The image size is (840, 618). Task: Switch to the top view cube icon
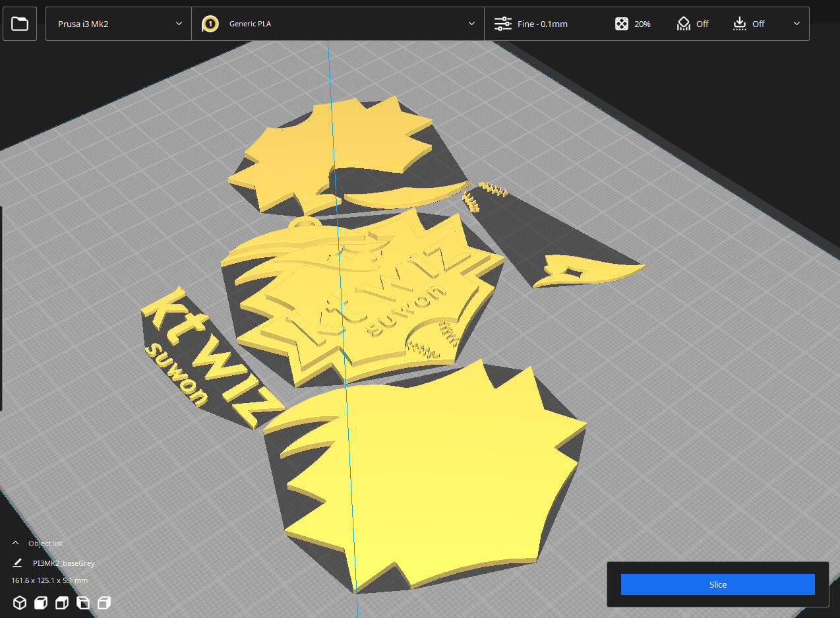pyautogui.click(x=62, y=603)
